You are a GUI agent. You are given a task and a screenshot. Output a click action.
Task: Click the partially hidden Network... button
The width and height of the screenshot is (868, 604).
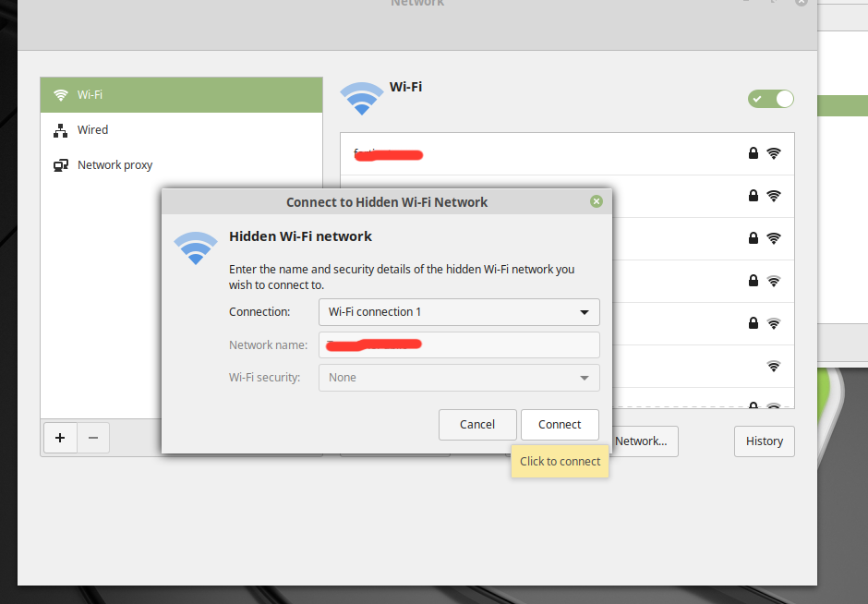(x=644, y=441)
